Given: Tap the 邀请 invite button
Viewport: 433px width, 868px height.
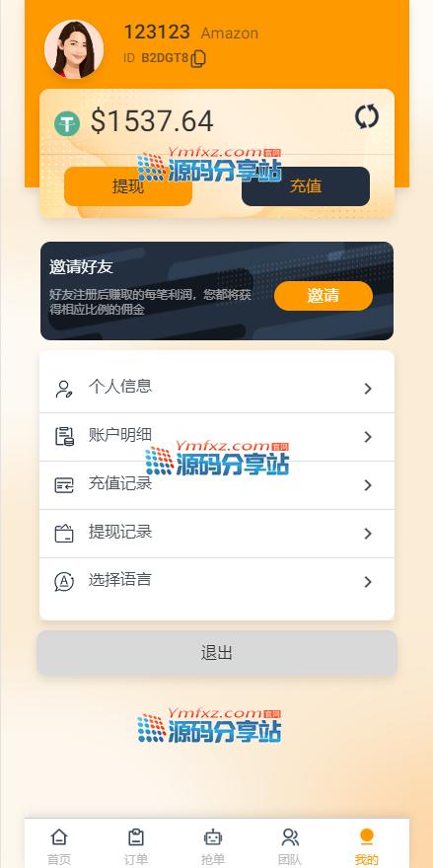Looking at the screenshot, I should click(x=324, y=296).
